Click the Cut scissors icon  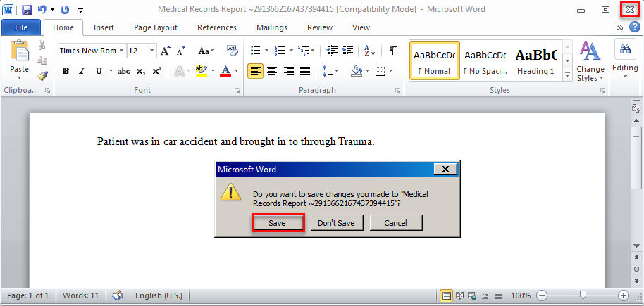point(42,45)
